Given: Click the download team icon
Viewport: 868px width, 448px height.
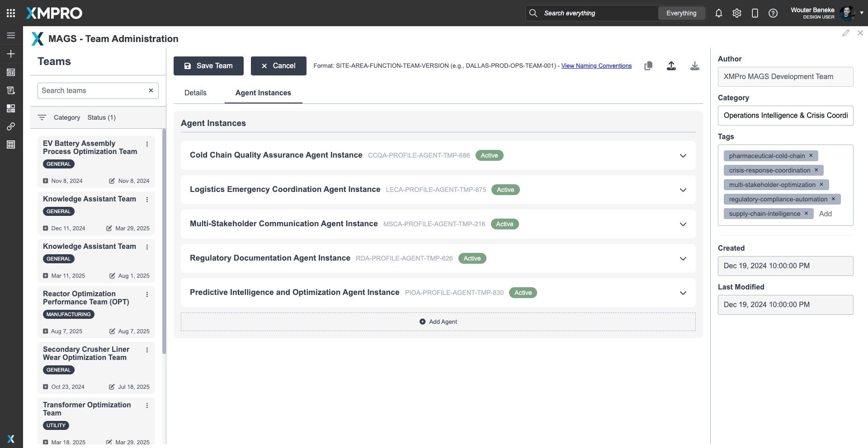Looking at the screenshot, I should click(x=694, y=66).
